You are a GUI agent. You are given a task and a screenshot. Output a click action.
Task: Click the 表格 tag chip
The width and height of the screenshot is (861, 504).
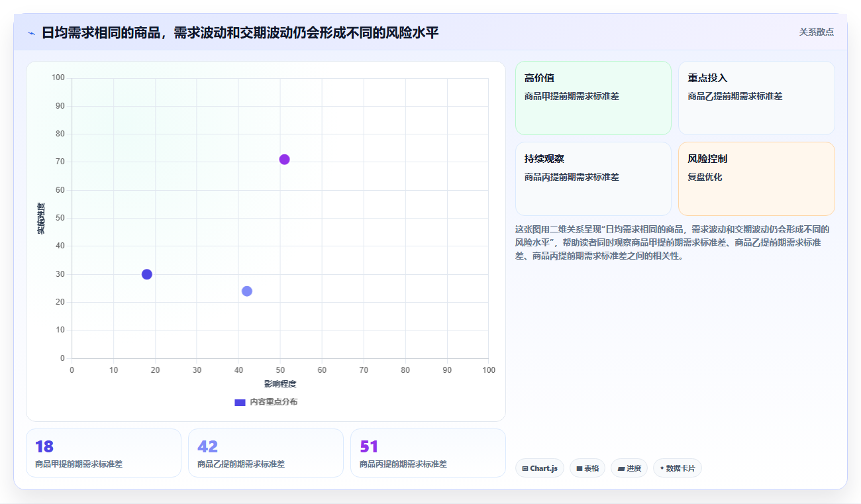click(x=587, y=468)
